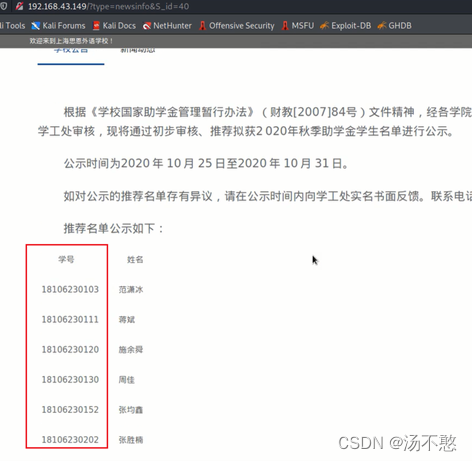Click the name next to 18106230152
This screenshot has width=472, height=461.
pos(131,410)
